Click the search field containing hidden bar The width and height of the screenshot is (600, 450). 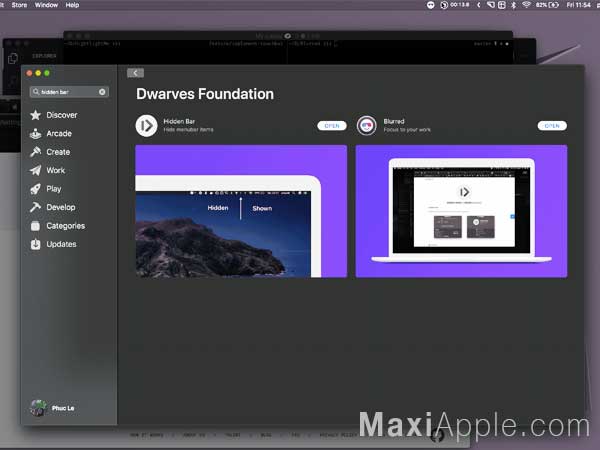[69, 92]
